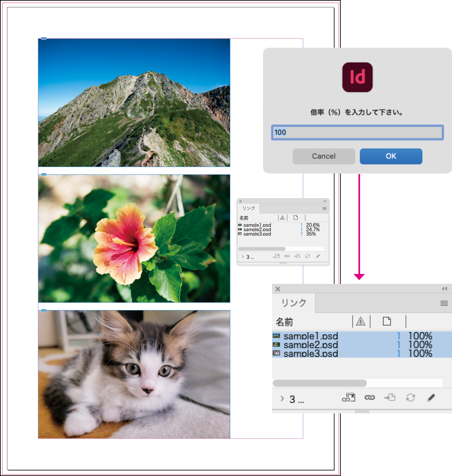Click the Update Link refresh icon in large Links panel
This screenshot has height=476, width=452.
tap(410, 397)
